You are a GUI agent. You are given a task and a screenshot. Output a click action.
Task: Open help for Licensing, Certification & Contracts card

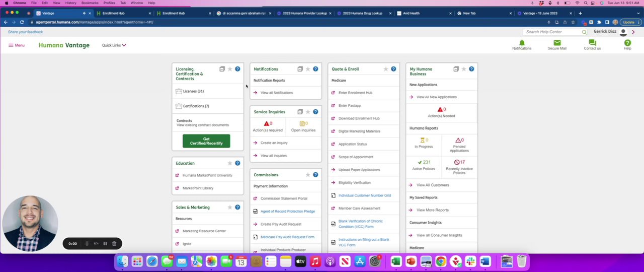click(237, 69)
